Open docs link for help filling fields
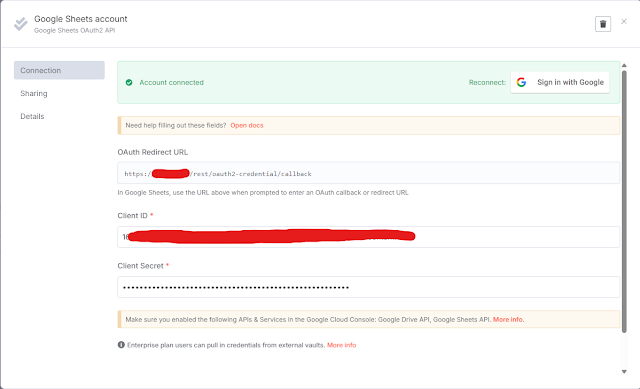 click(247, 125)
